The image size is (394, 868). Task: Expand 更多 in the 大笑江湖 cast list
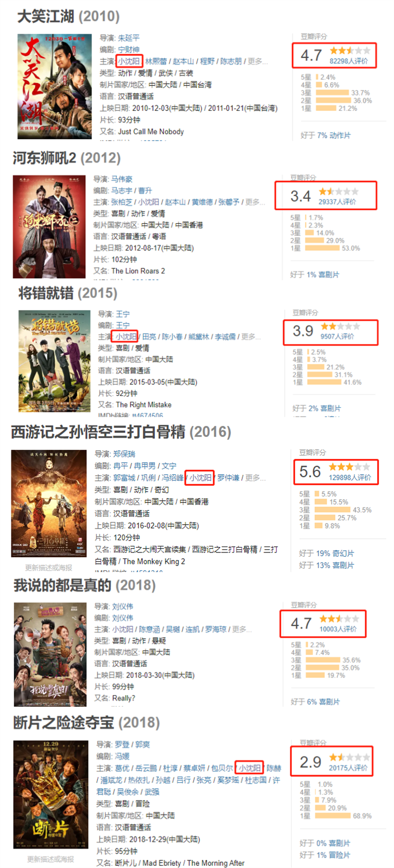click(255, 61)
